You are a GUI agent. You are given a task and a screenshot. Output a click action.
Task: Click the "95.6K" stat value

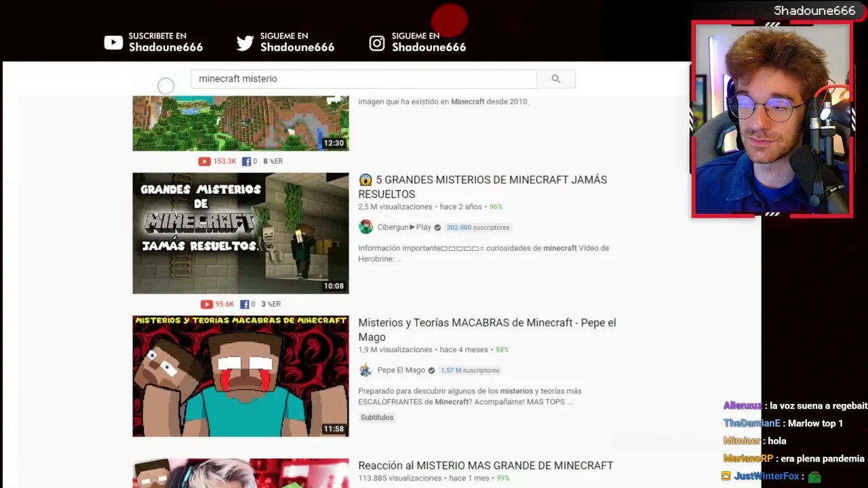coord(224,304)
